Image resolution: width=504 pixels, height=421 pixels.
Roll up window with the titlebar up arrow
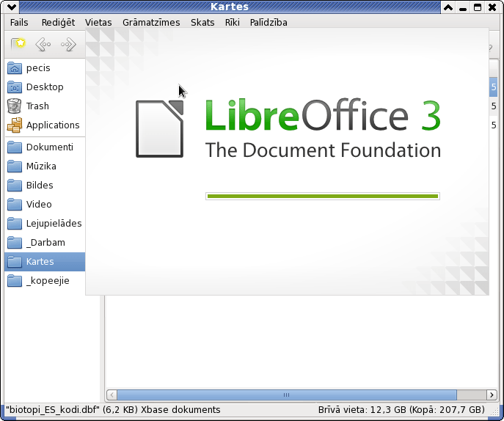coord(448,7)
